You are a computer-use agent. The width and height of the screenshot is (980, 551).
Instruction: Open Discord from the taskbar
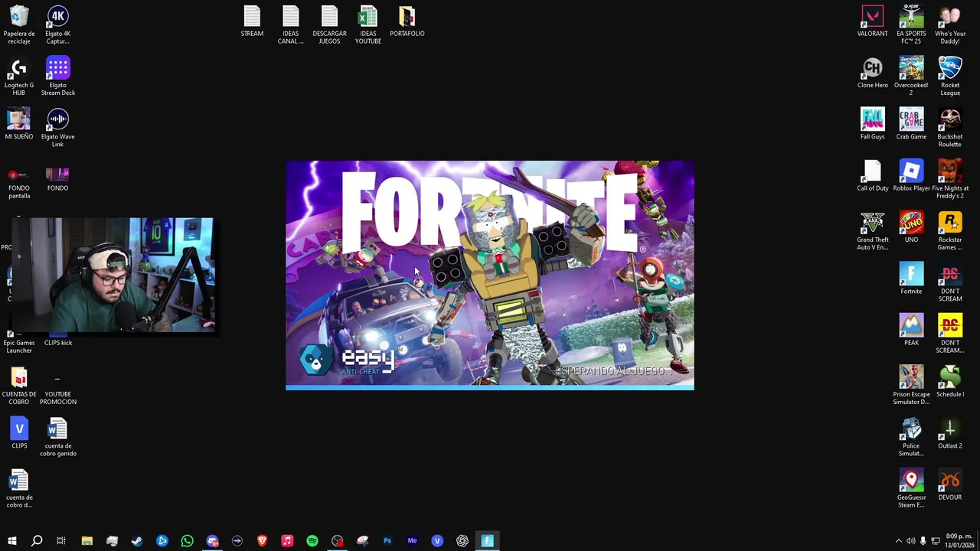[212, 541]
